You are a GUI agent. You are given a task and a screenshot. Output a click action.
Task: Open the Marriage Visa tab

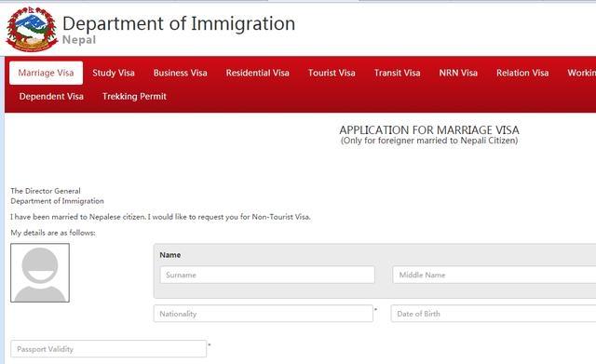(x=46, y=73)
